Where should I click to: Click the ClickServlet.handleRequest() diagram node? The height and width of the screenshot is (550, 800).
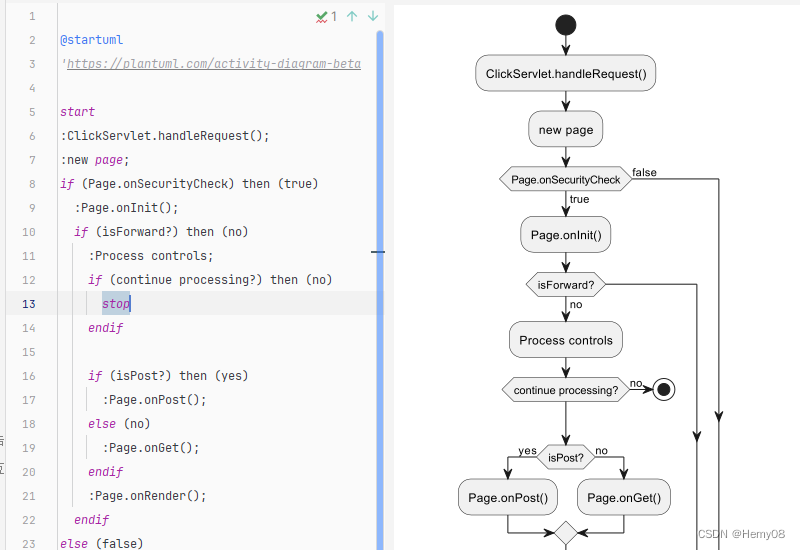click(x=566, y=73)
